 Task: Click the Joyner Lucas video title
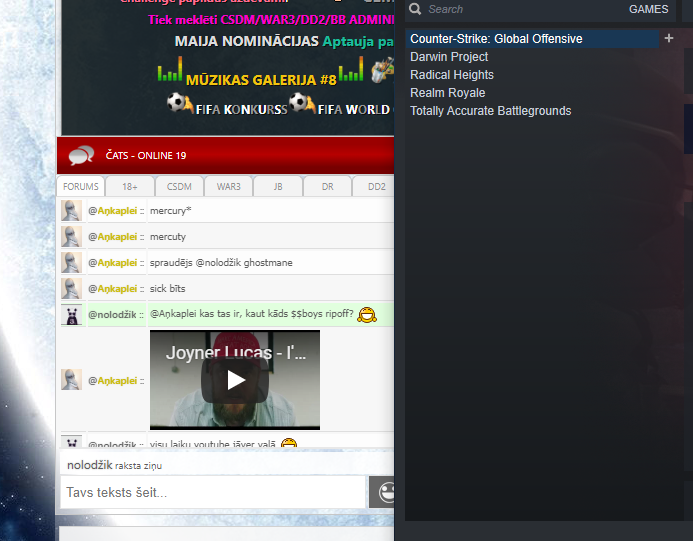(x=236, y=353)
